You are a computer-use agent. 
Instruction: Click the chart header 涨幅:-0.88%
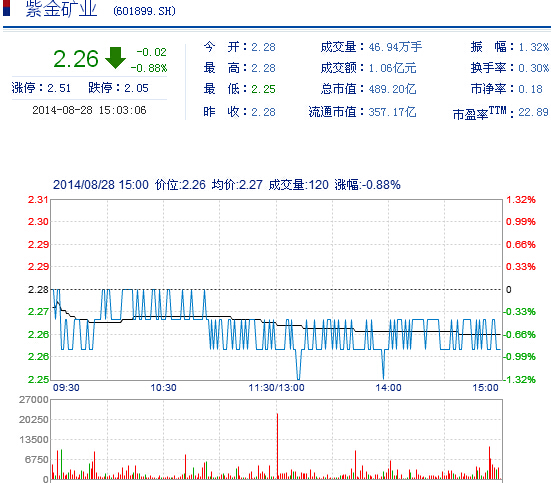[x=368, y=185]
